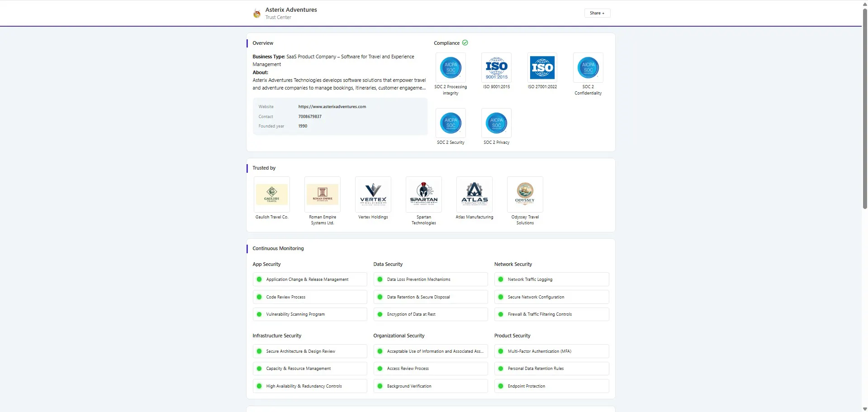Open High Availability & Redundancy Controls
The width and height of the screenshot is (868, 412).
[310, 386]
